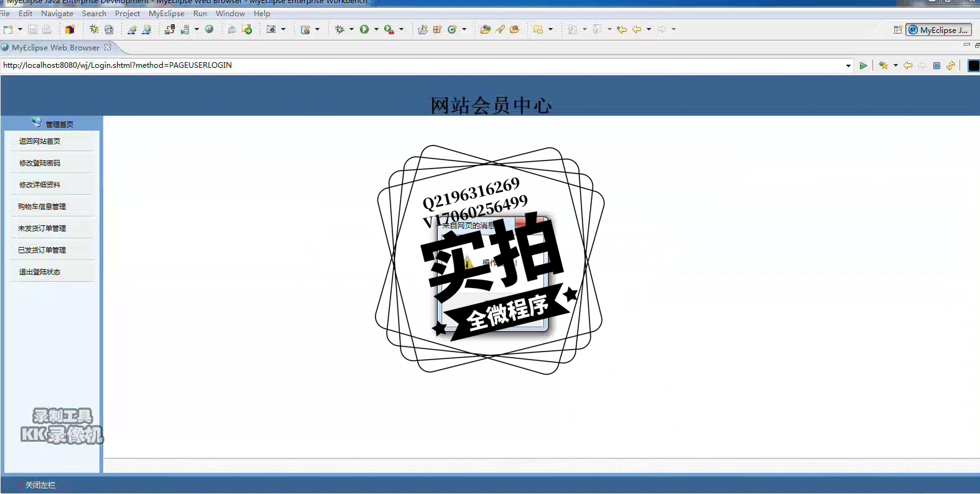Image resolution: width=980 pixels, height=494 pixels.
Task: Open the Run menu
Action: (200, 13)
